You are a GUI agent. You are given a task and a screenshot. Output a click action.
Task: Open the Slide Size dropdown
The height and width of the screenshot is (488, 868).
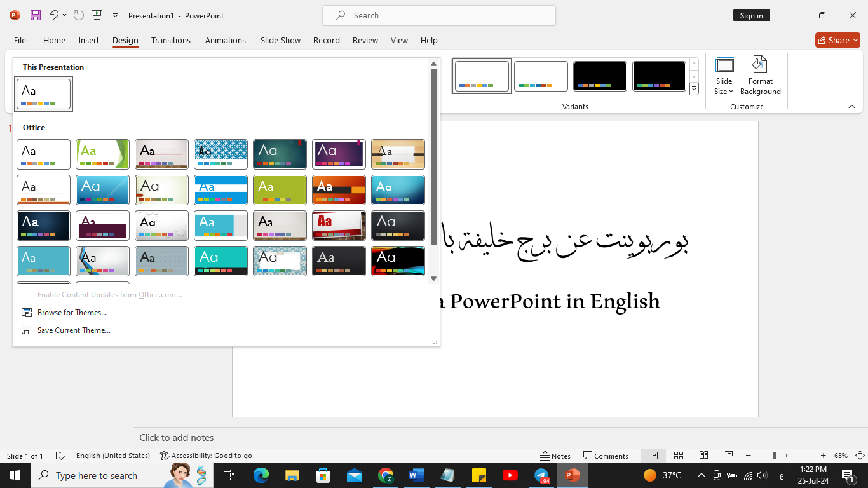[x=724, y=76]
